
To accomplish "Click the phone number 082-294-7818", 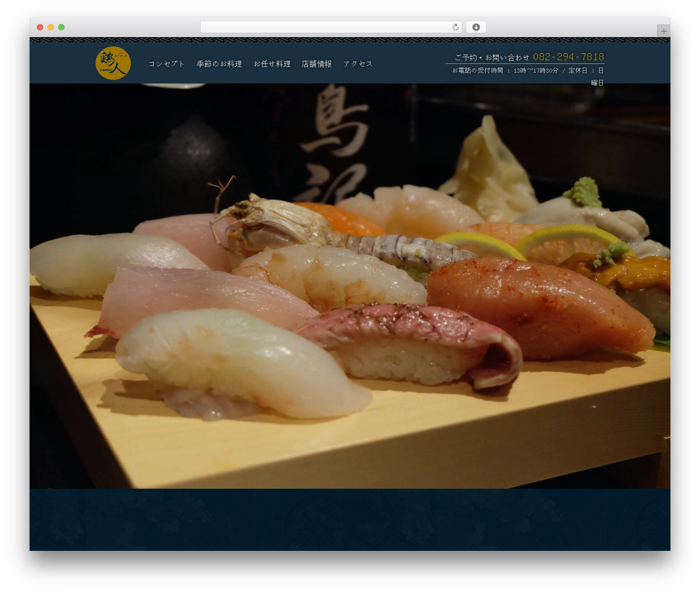I will click(568, 57).
